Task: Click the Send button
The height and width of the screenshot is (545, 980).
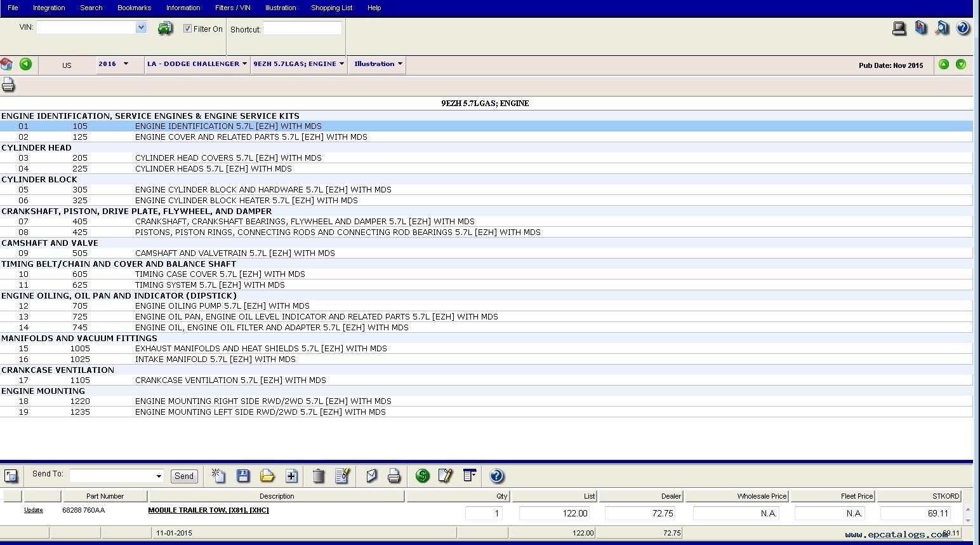Action: [184, 476]
